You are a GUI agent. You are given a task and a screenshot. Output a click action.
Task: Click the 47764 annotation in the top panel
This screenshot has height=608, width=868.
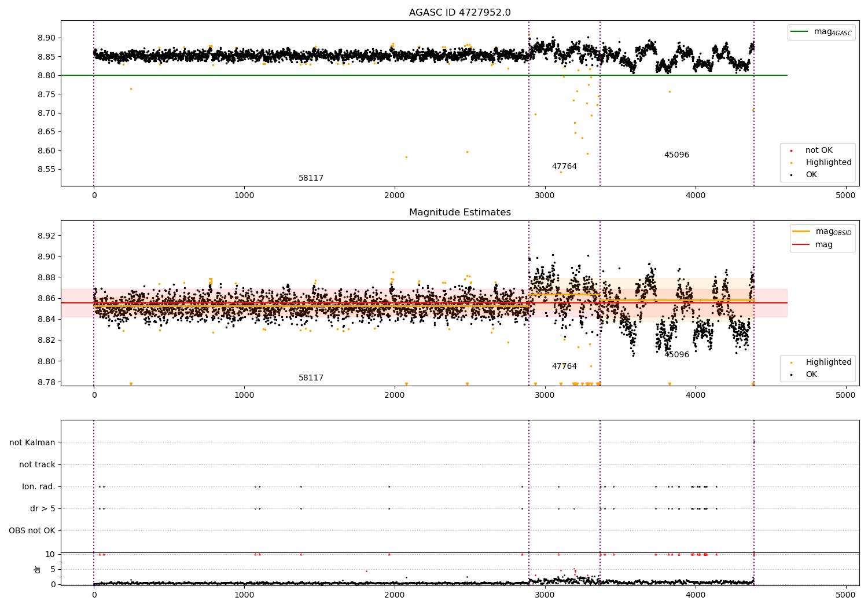564,167
